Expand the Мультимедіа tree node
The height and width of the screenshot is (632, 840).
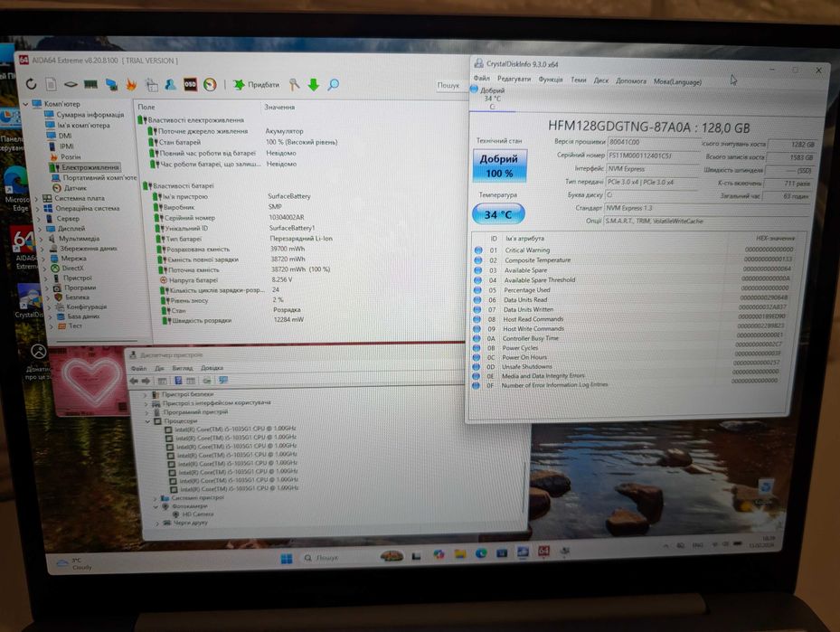pyautogui.click(x=42, y=239)
